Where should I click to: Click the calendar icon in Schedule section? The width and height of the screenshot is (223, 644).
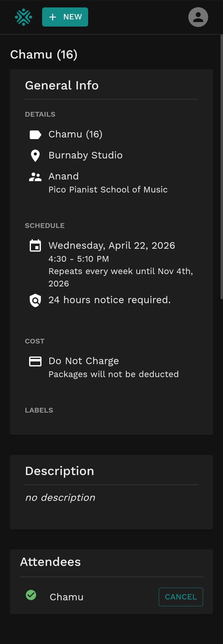point(35,246)
